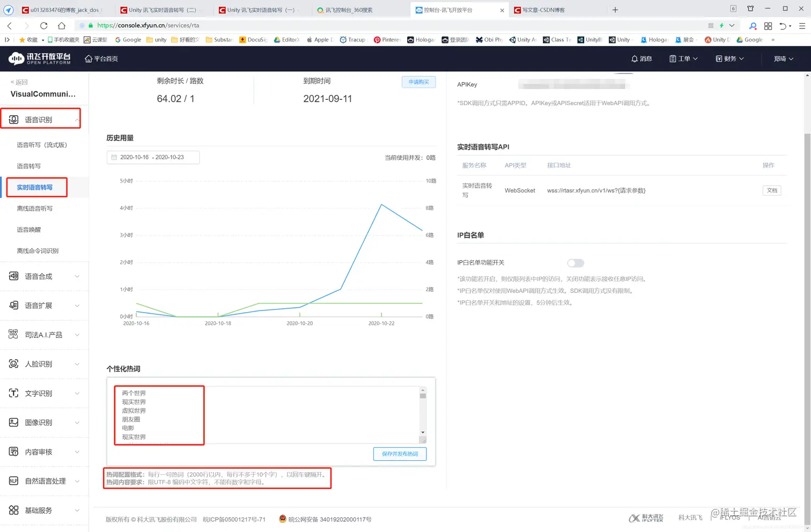This screenshot has width=811, height=532.
Task: Click the 消息 bell icon
Action: coord(635,58)
